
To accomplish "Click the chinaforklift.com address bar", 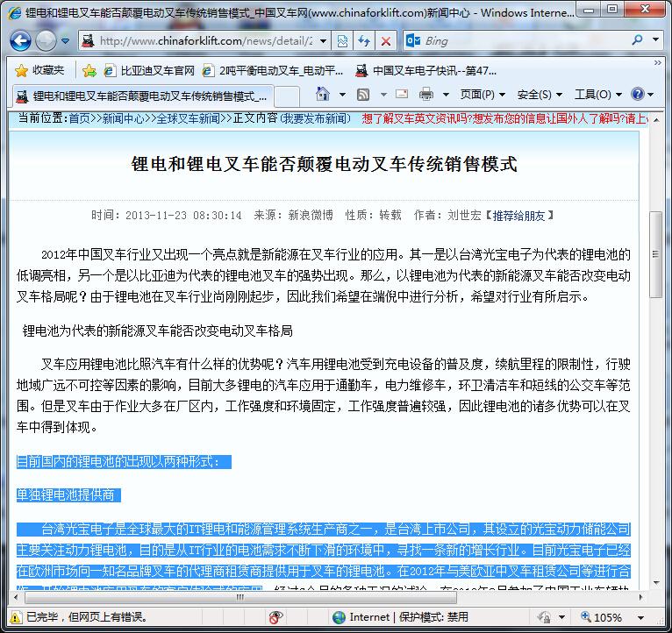I will pos(204,41).
